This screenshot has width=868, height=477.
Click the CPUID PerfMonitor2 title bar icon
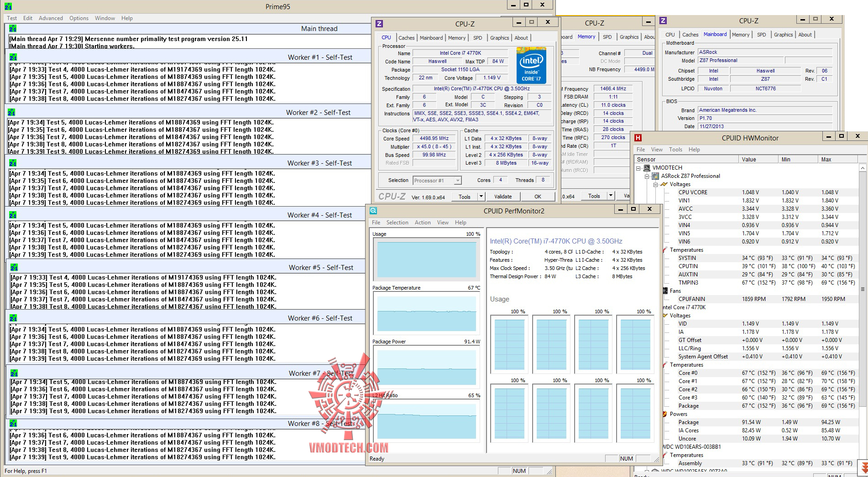(373, 211)
